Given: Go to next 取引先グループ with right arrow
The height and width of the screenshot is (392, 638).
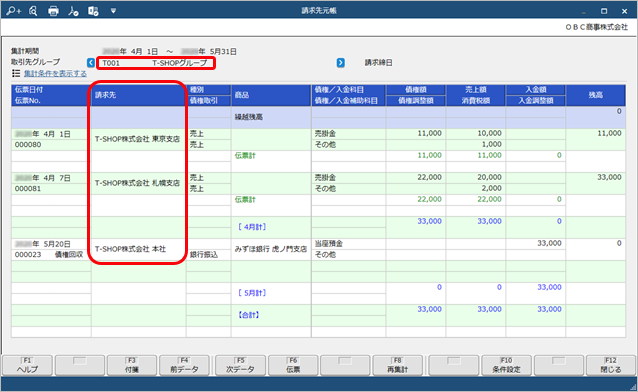Looking at the screenshot, I should [341, 63].
